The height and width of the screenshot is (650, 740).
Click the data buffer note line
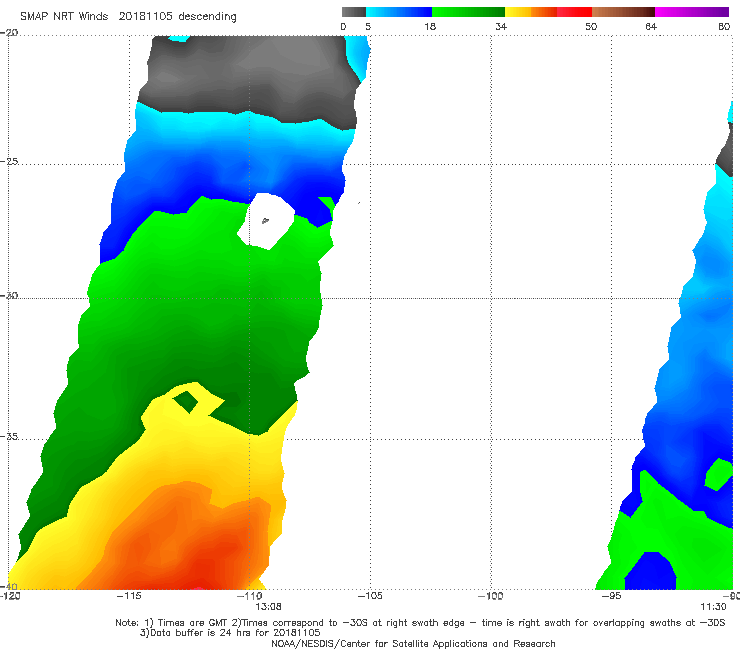230,633
